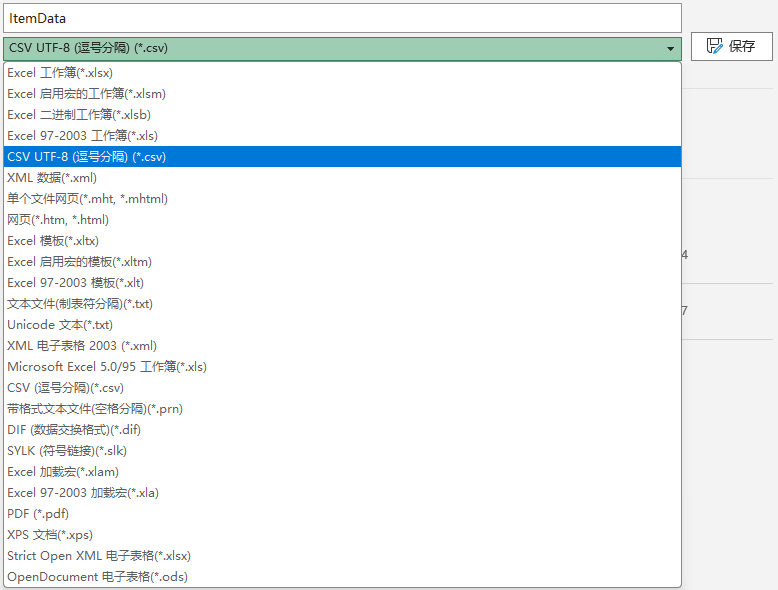
Task: Pick 文本文件(制表符分隔)(*.txt) option
Action: [80, 304]
